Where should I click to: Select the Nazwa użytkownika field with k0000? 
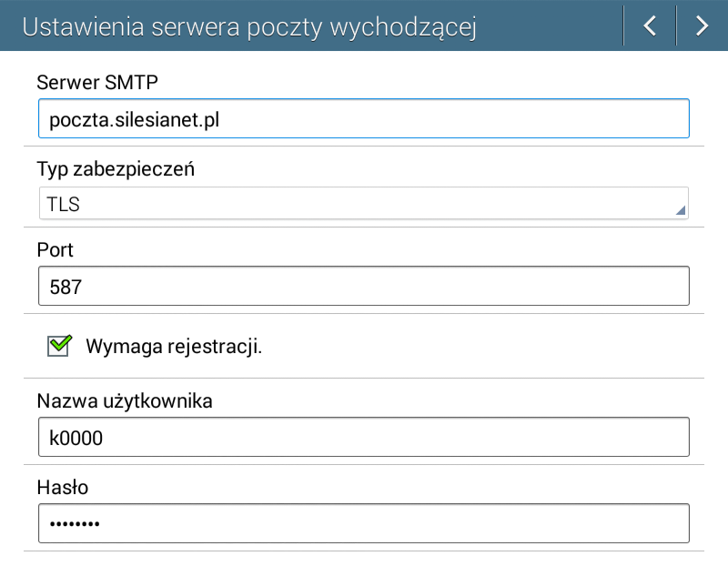363,437
